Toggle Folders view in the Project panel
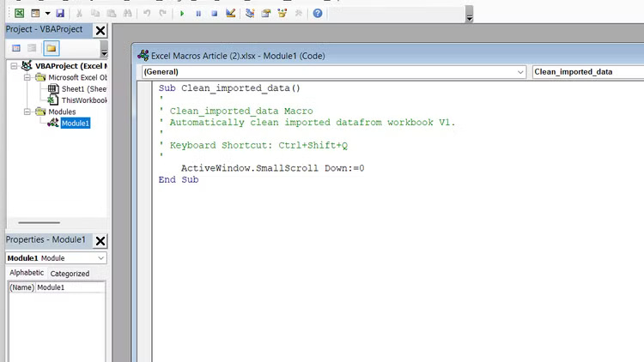Screen dimensions: 644x362 pos(51,48)
